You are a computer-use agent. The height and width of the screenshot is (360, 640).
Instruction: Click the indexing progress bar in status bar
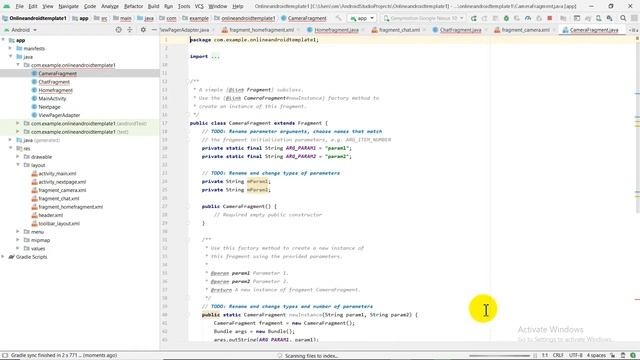[499, 356]
